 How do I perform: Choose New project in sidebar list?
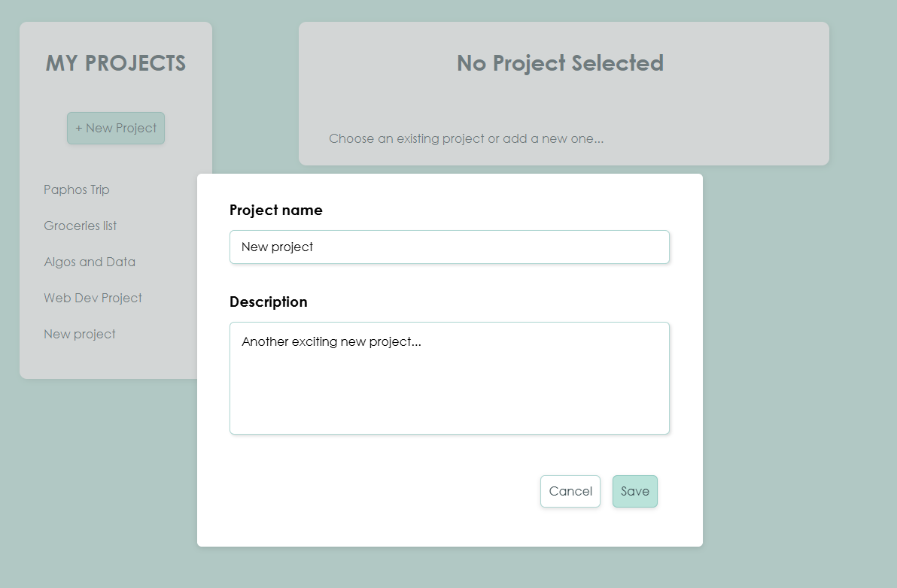pos(80,334)
